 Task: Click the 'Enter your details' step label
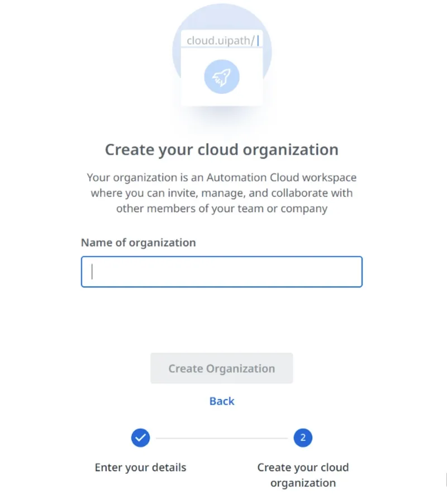coord(140,467)
